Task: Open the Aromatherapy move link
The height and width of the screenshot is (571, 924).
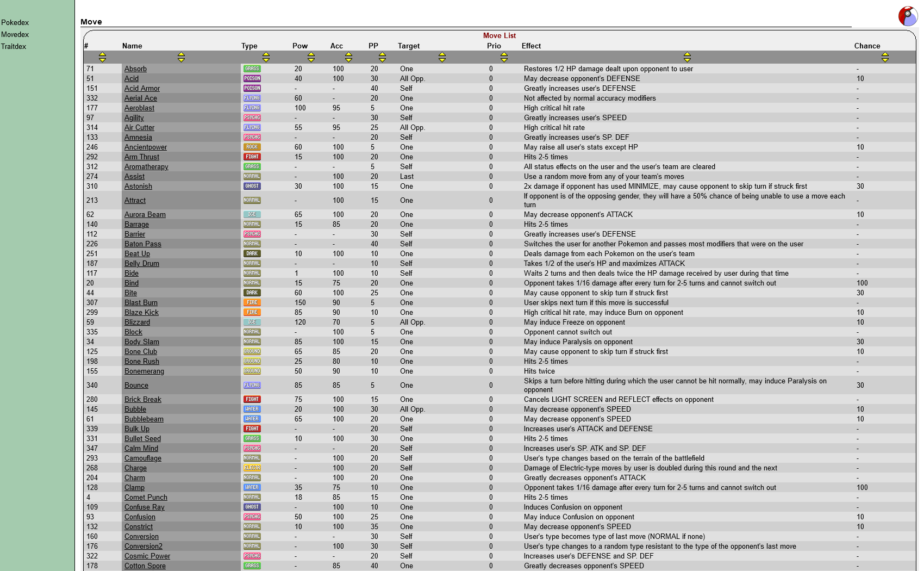Action: tap(146, 166)
